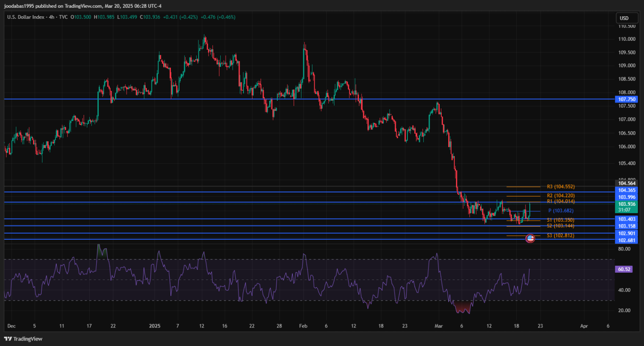
Task: Click the 104.365 blue price level tag
Action: coord(626,190)
